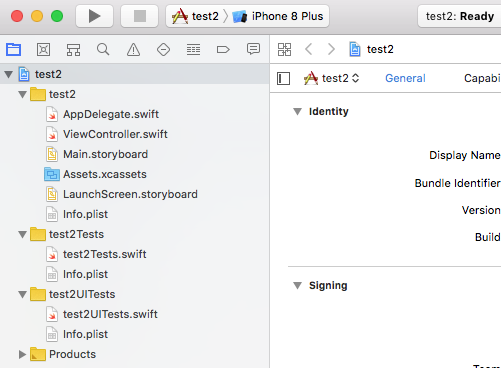This screenshot has height=368, width=501.
Task: Switch to the General tab
Action: tap(405, 78)
